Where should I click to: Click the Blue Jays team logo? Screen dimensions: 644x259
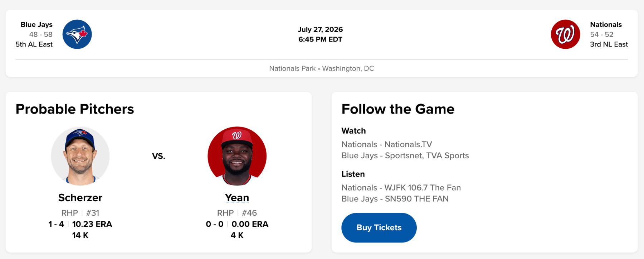click(x=77, y=34)
